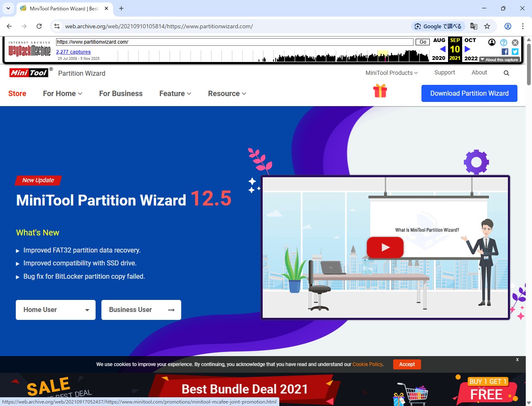Viewport: 532px width, 406px height.
Task: Go to the next capture arrow
Action: point(468,49)
